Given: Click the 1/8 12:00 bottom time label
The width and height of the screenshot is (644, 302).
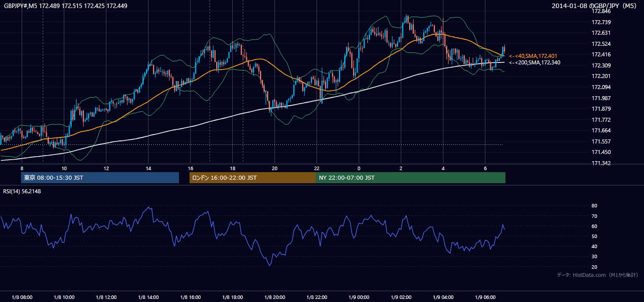Looking at the screenshot, I should tap(106, 297).
